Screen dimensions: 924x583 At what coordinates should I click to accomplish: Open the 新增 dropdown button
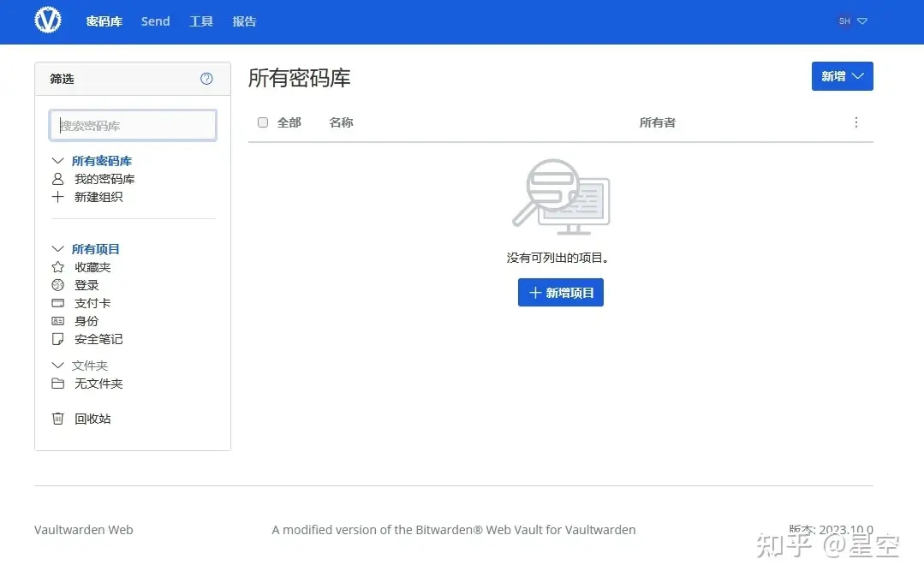(x=842, y=76)
